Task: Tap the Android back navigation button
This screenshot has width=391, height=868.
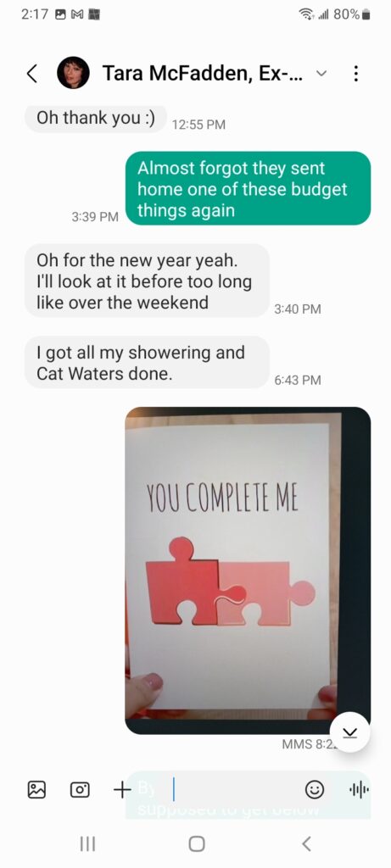Action: (305, 843)
